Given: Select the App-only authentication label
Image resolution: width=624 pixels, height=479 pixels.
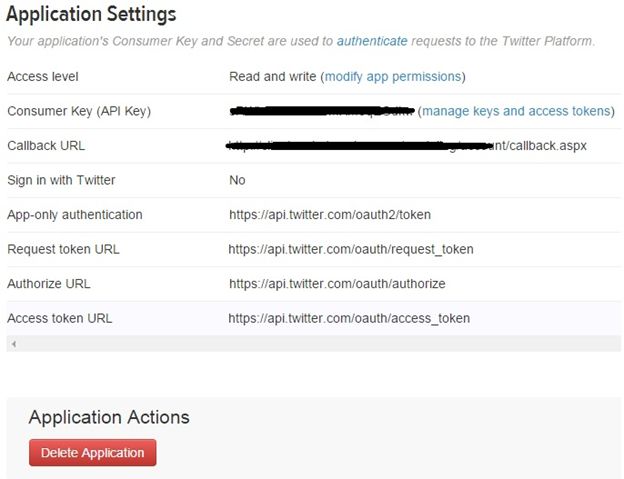Looking at the screenshot, I should click(x=75, y=214).
